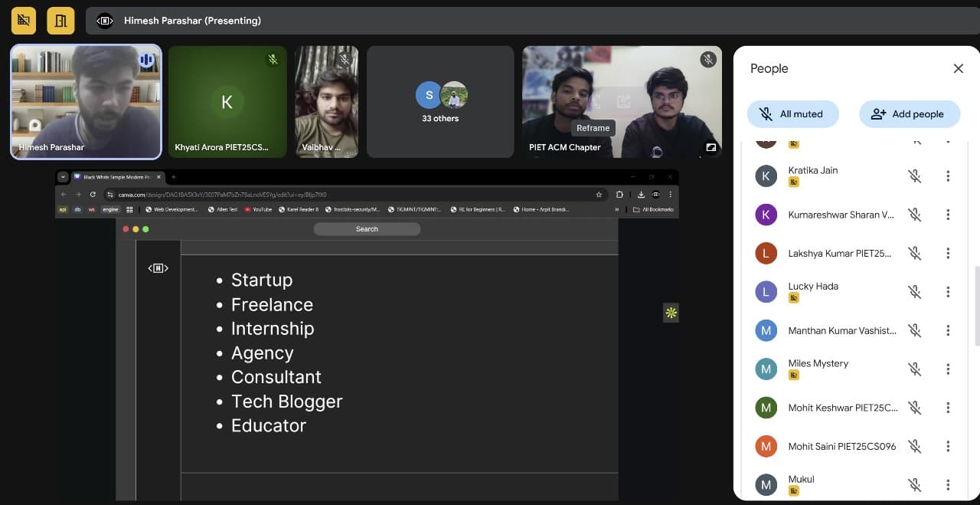This screenshot has height=505, width=980.
Task: Open more options for Lucky Hada
Action: coord(948,292)
